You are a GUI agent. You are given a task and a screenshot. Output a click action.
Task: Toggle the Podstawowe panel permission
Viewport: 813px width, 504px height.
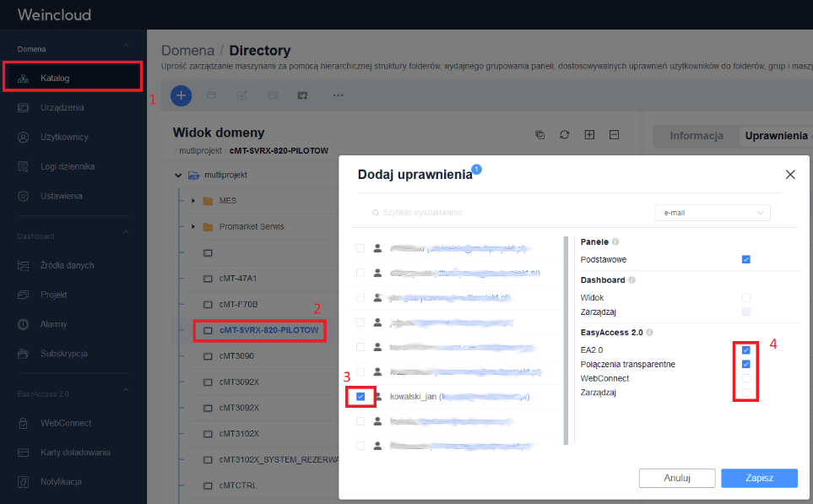(x=746, y=259)
